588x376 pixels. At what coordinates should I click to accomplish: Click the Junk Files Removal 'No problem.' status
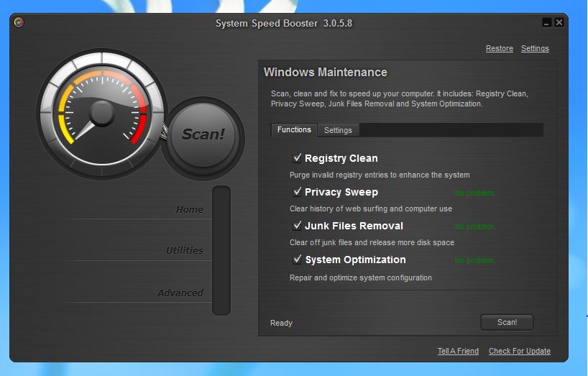[475, 226]
